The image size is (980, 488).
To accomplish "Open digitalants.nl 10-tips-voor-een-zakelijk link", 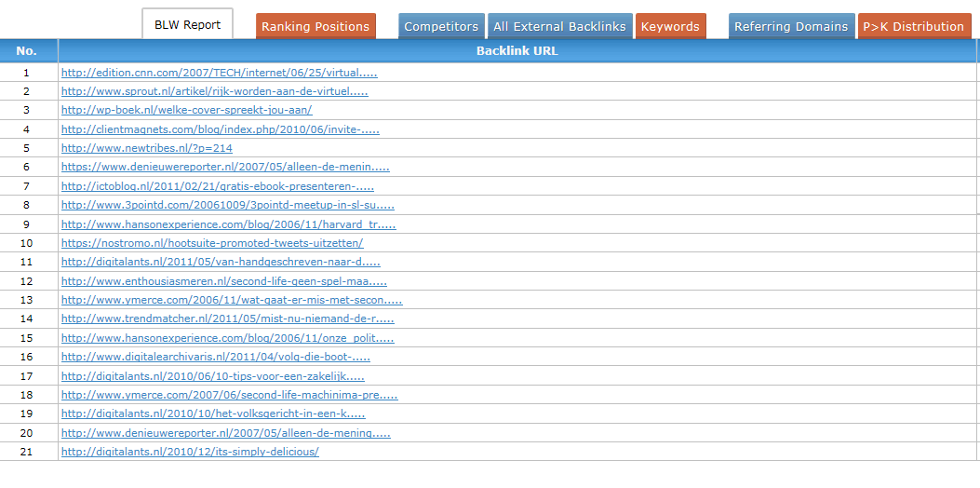I will click(213, 376).
